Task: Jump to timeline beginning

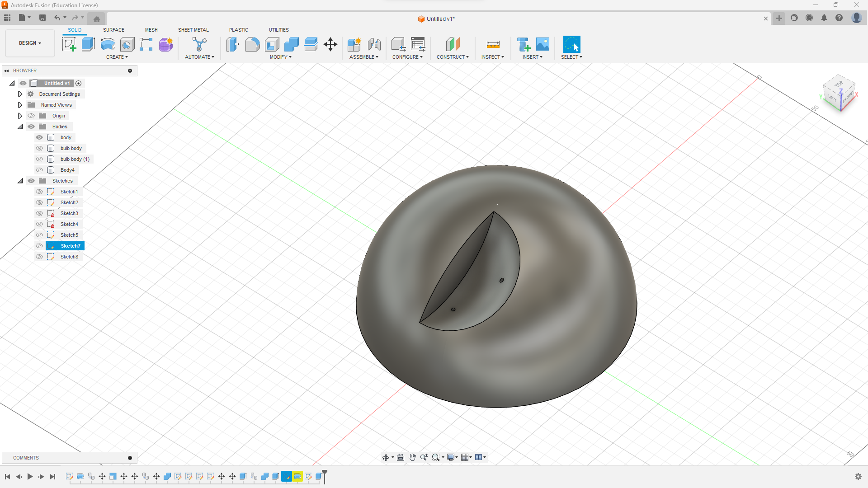Action: point(7,477)
